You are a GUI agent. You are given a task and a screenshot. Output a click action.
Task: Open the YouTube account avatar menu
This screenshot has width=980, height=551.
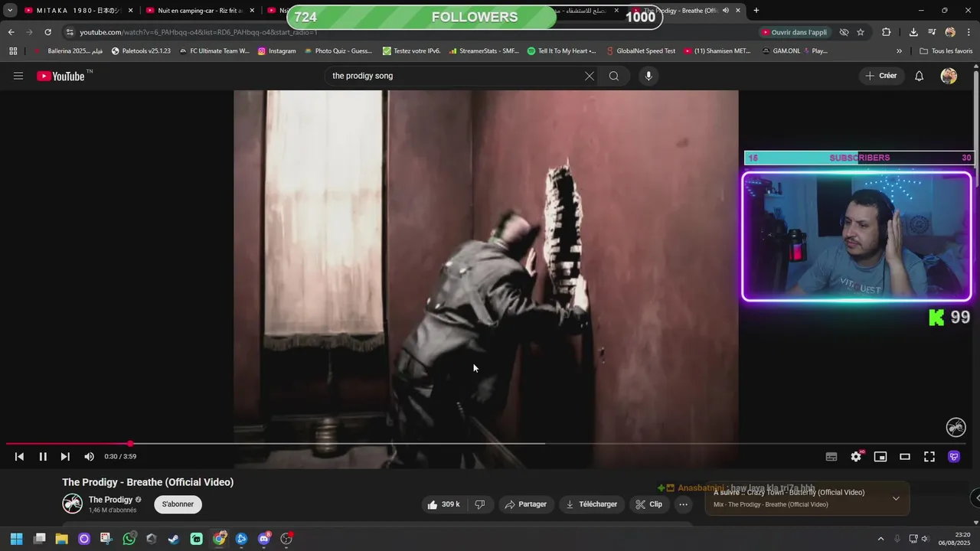click(949, 76)
